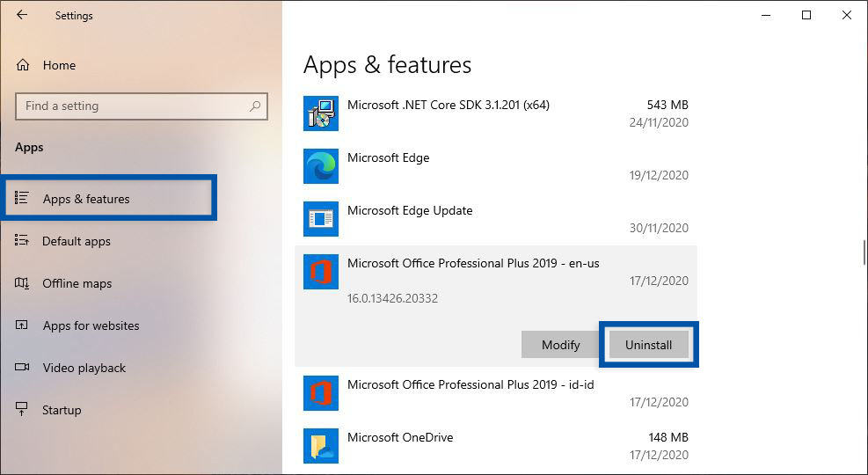
Task: Click the search magnifier icon
Action: [255, 106]
